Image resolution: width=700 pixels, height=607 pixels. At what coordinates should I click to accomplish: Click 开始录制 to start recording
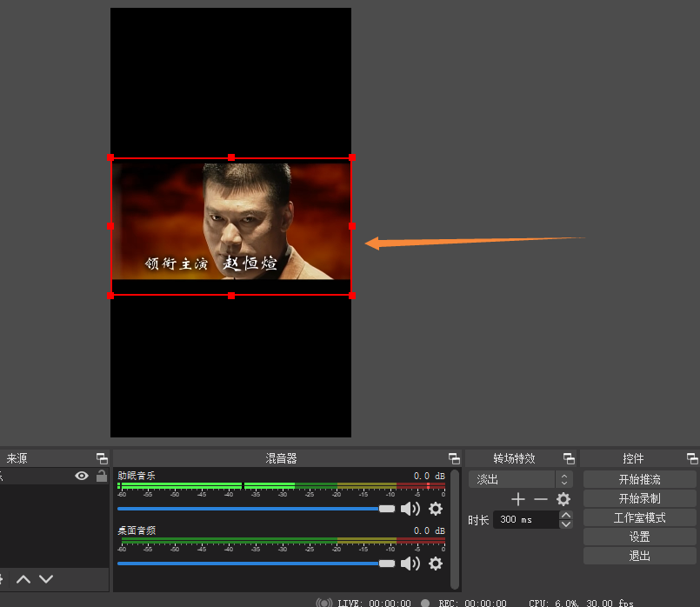[x=640, y=498]
